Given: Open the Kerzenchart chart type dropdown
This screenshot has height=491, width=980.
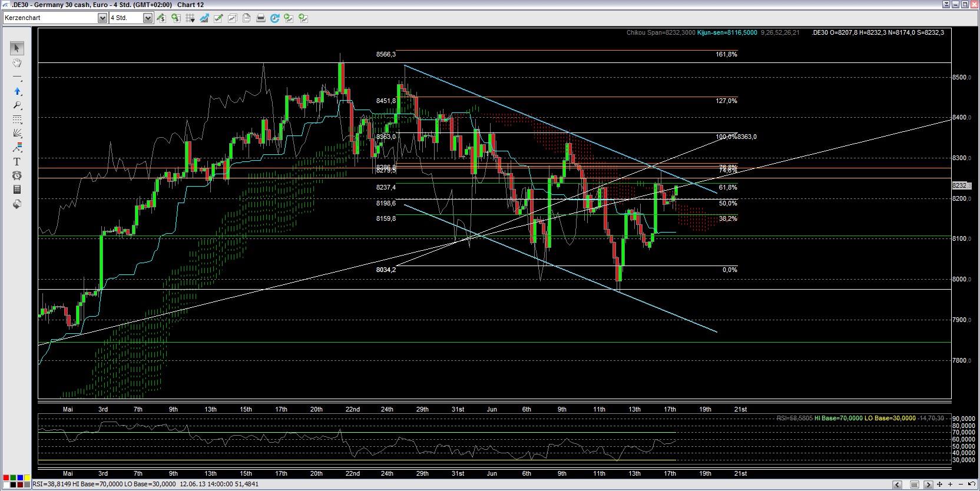Looking at the screenshot, I should [x=102, y=18].
